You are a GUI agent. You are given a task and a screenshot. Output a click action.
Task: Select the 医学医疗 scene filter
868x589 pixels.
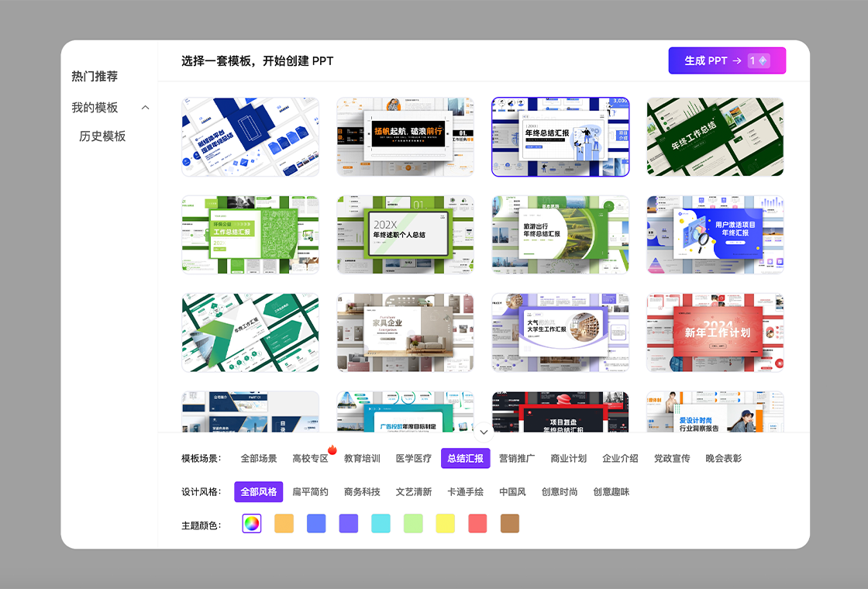coord(413,458)
